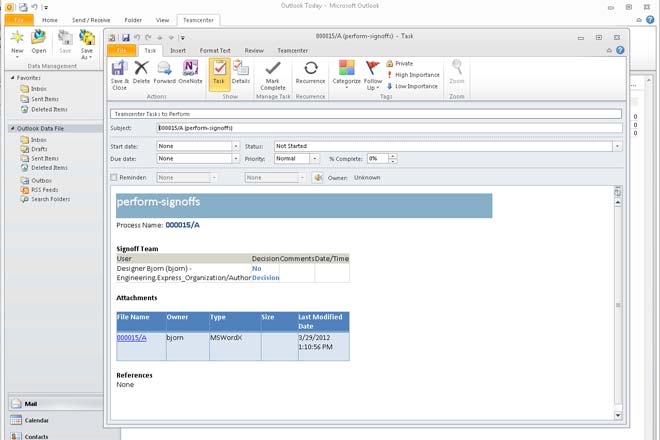Open task window help icon
Image resolution: width=660 pixels, height=440 pixels.
click(620, 50)
